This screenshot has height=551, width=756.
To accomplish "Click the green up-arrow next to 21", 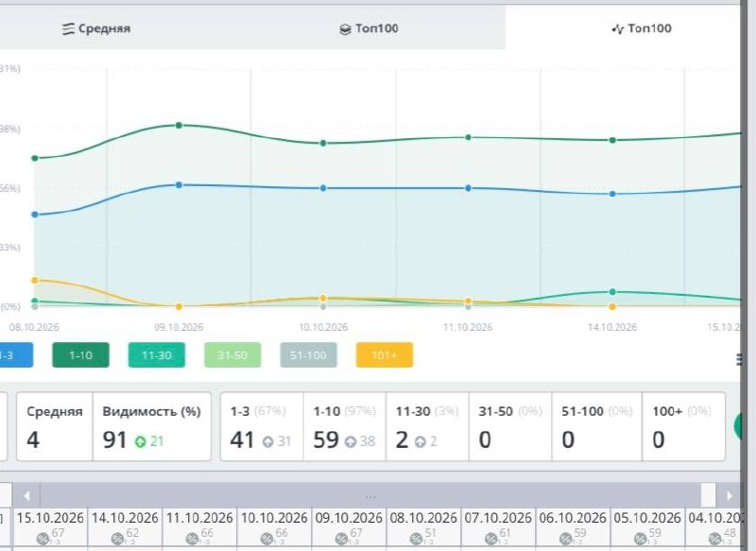I will click(140, 441).
